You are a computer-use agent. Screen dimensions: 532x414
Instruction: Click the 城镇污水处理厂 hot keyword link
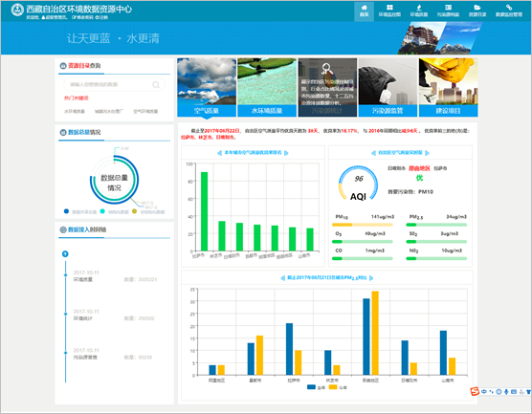coord(109,111)
